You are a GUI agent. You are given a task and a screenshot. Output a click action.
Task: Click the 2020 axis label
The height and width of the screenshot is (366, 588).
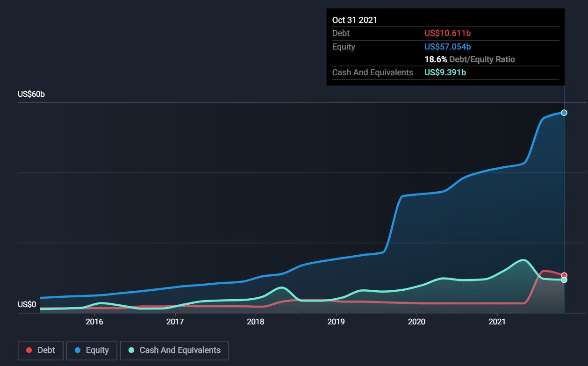point(416,322)
